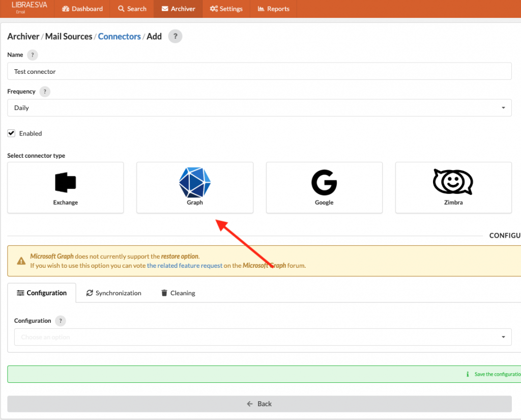
Task: Select the Zimbra connector type
Action: 453,187
